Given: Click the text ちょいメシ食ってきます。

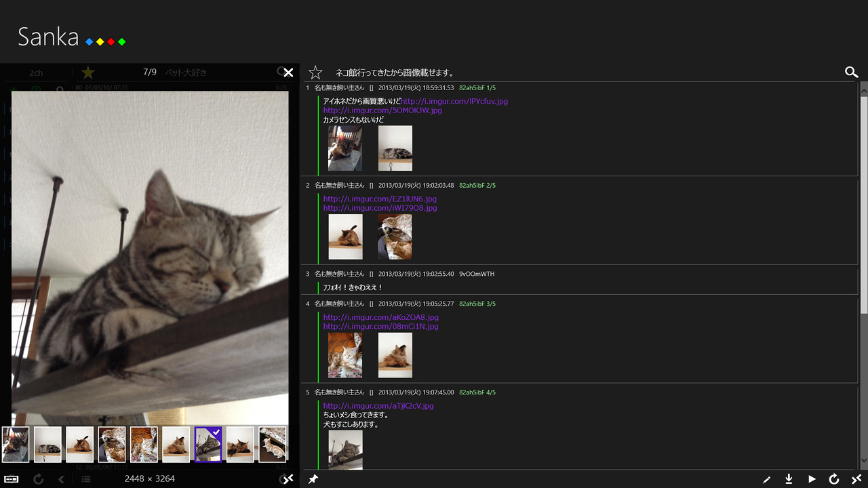Looking at the screenshot, I should click(x=356, y=415).
